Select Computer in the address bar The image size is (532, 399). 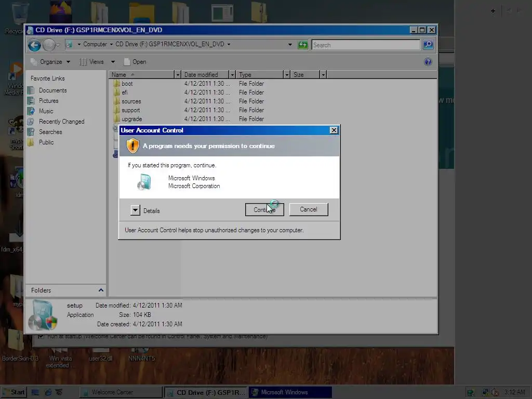(95, 44)
